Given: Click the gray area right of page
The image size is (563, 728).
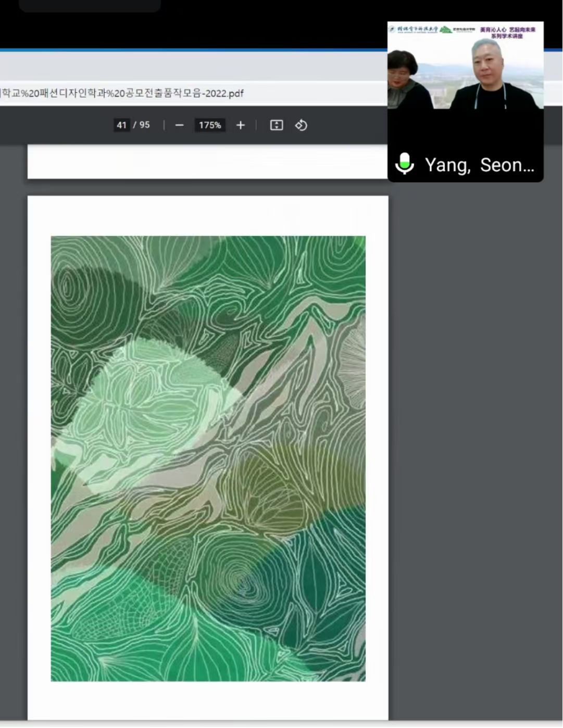Looking at the screenshot, I should point(474,416).
